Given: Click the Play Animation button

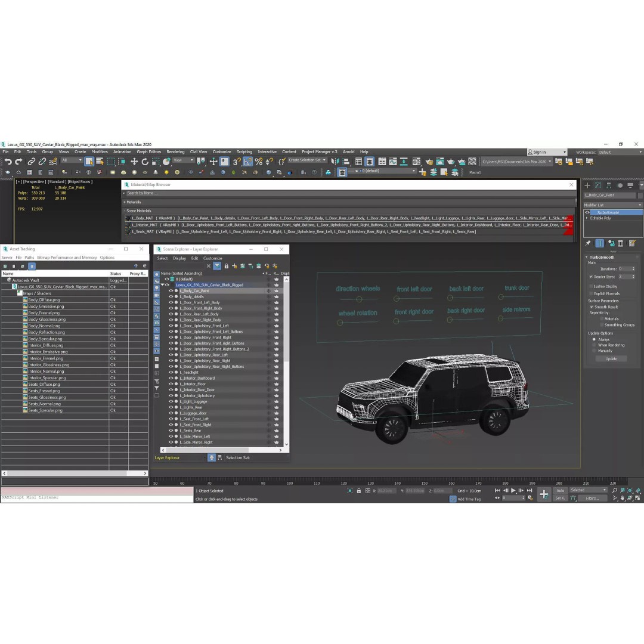Looking at the screenshot, I should pyautogui.click(x=513, y=490).
